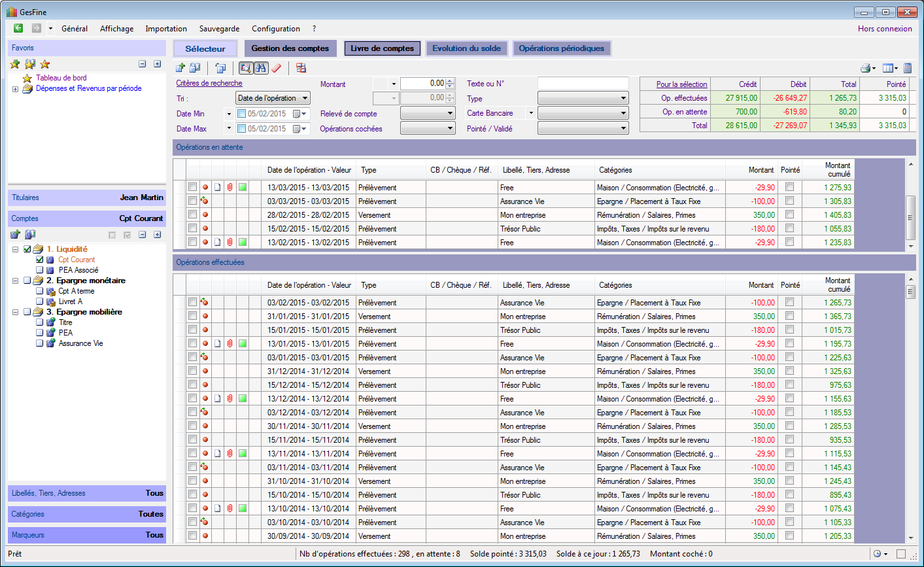
Task: Click the add account icon under Comptes
Action: click(15, 235)
